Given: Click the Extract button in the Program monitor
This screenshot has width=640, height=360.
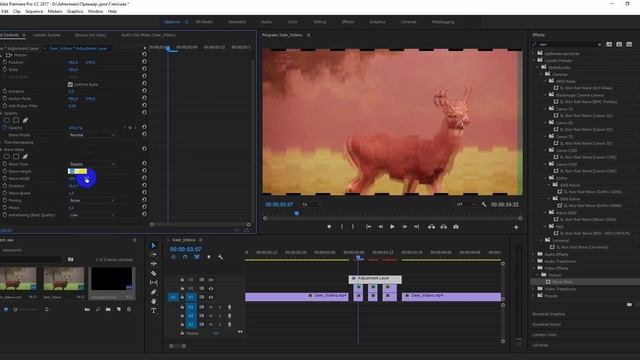Looking at the screenshot, I should (x=444, y=227).
